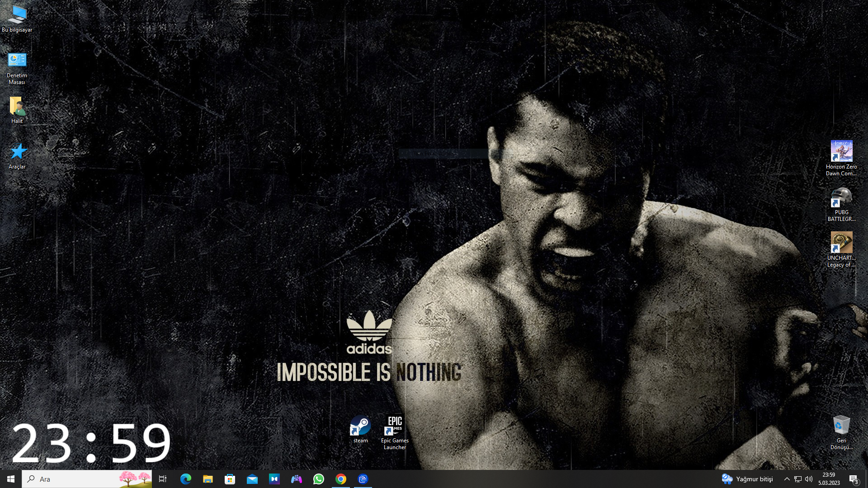The image size is (868, 488).
Task: Select the Denetim Masası desktop icon
Action: coord(17,68)
